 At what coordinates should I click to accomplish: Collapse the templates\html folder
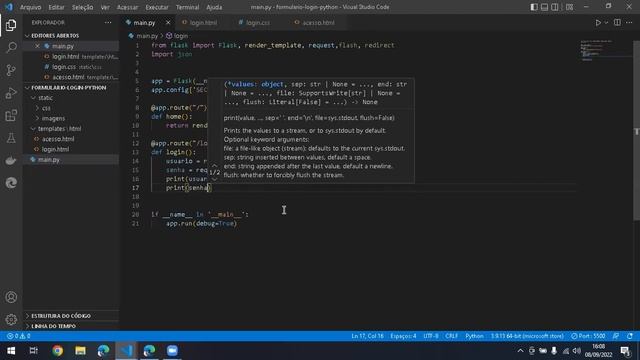71,129
